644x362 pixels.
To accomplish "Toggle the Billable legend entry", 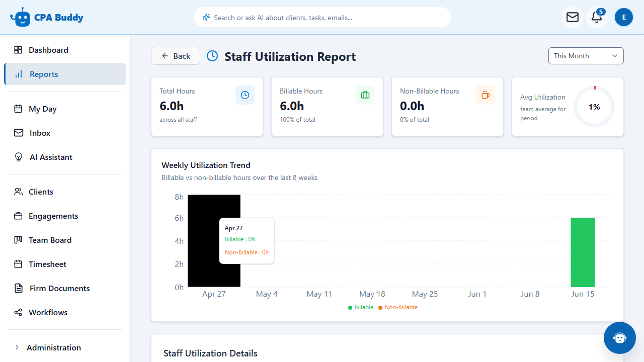I will coord(361,307).
